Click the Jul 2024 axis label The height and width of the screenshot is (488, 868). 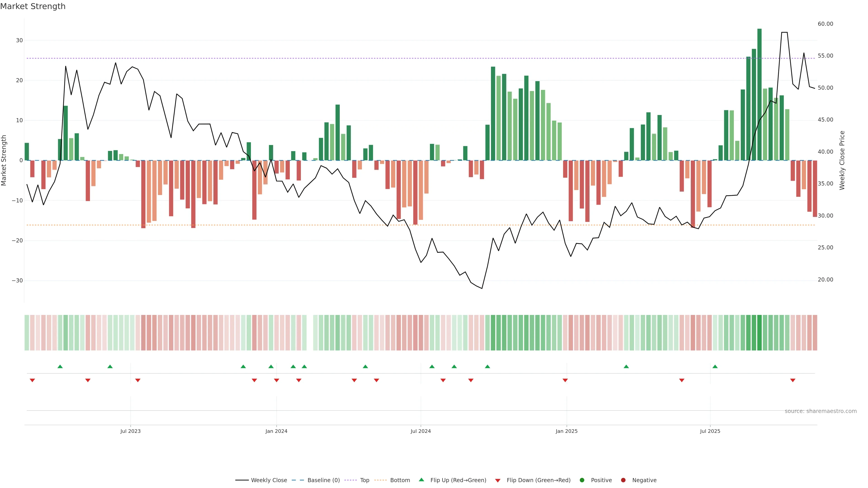pyautogui.click(x=420, y=431)
